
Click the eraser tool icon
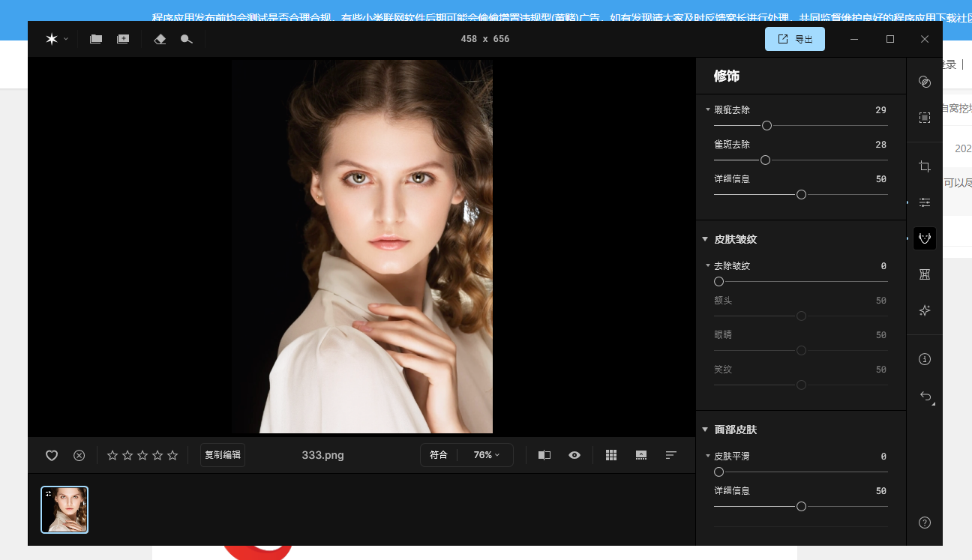point(160,39)
